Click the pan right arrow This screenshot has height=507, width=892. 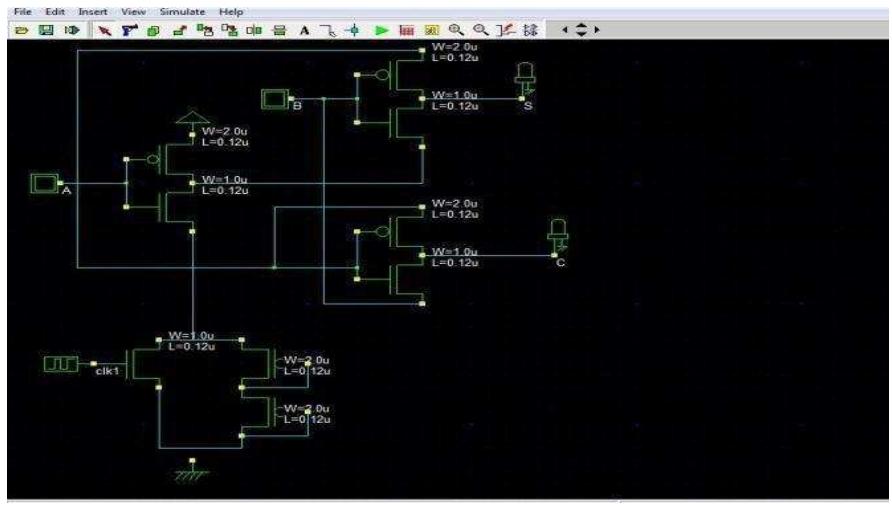(597, 30)
